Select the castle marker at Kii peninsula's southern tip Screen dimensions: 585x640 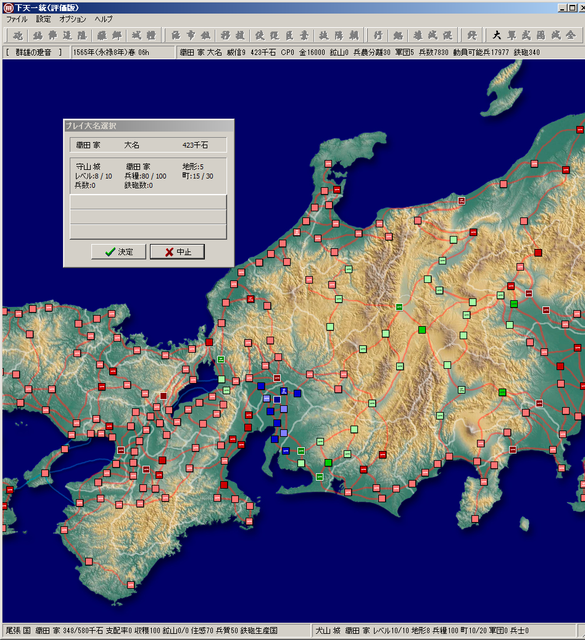click(x=131, y=585)
